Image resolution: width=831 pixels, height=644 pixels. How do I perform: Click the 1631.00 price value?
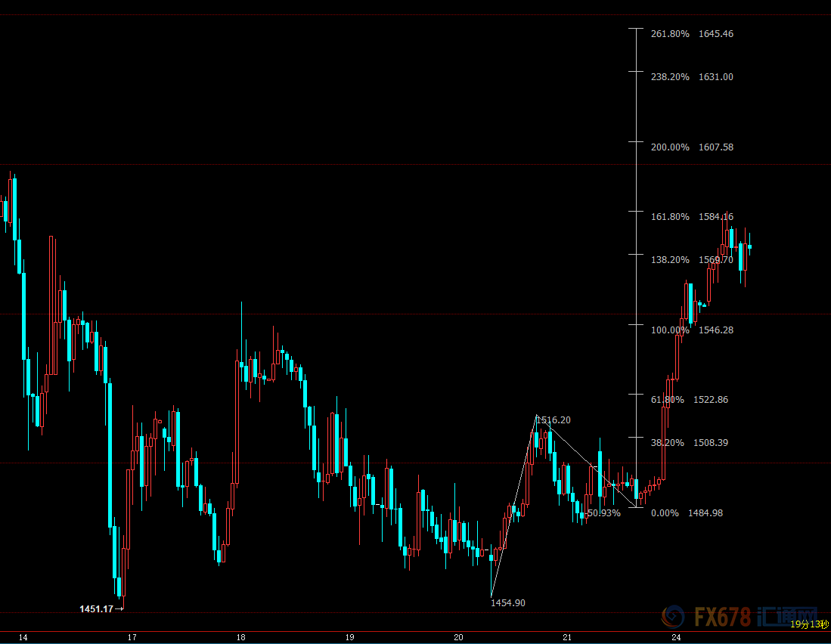coord(716,77)
